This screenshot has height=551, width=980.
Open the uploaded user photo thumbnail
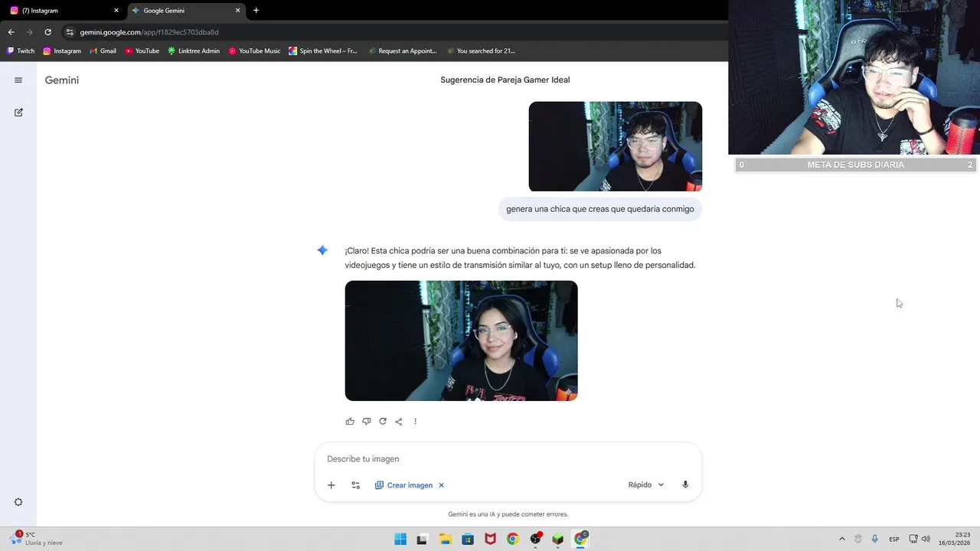616,146
